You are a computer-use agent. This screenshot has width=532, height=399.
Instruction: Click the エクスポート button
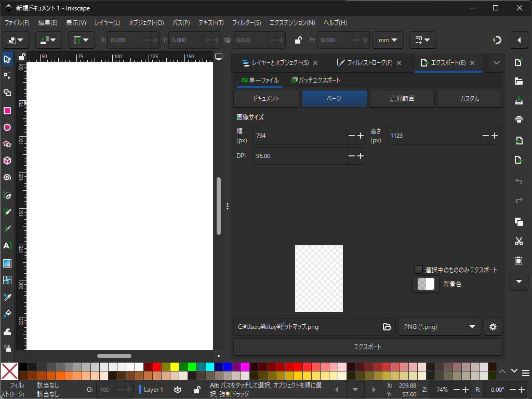coord(368,347)
